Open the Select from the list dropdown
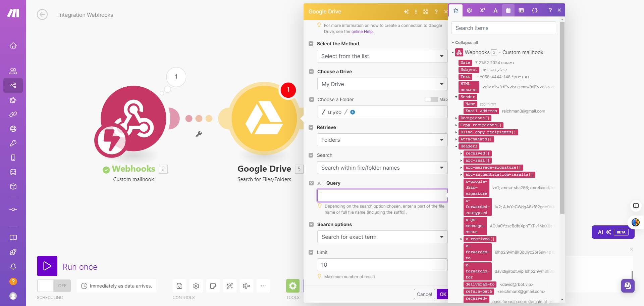 point(382,56)
